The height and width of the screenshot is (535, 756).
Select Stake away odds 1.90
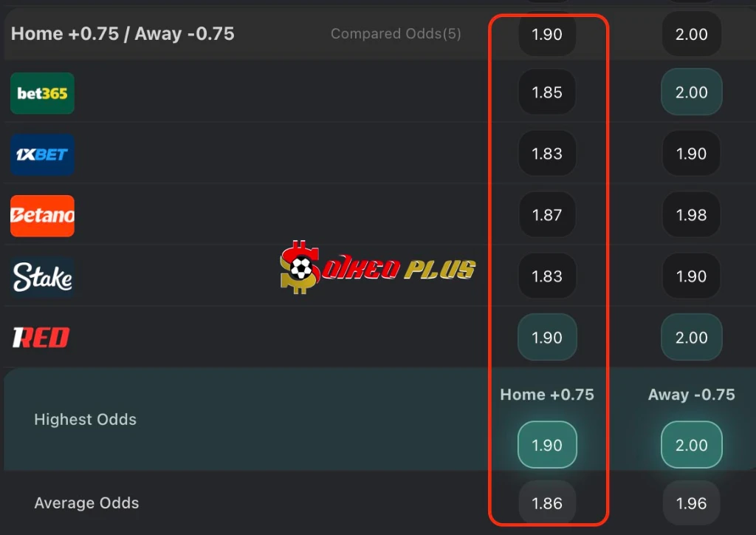click(x=691, y=276)
